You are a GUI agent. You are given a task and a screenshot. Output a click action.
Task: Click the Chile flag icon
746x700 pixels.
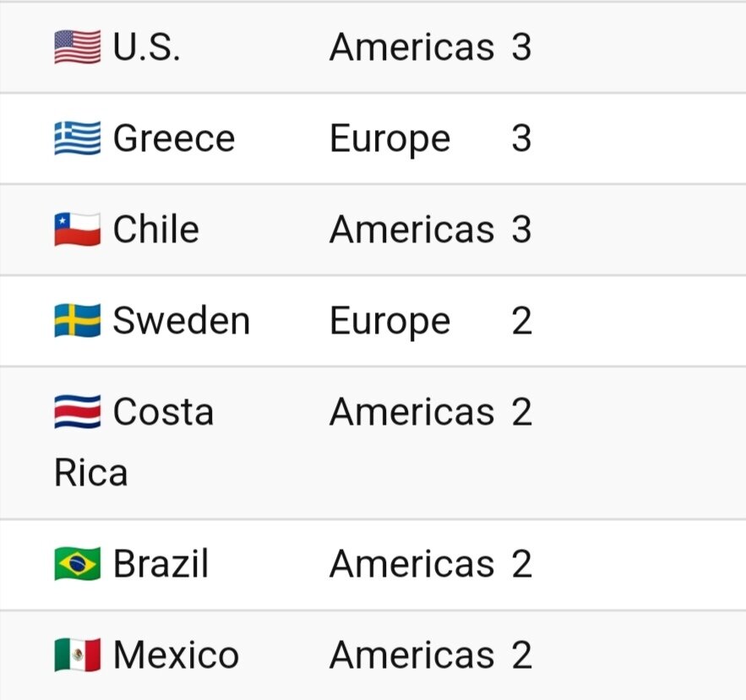point(77,230)
